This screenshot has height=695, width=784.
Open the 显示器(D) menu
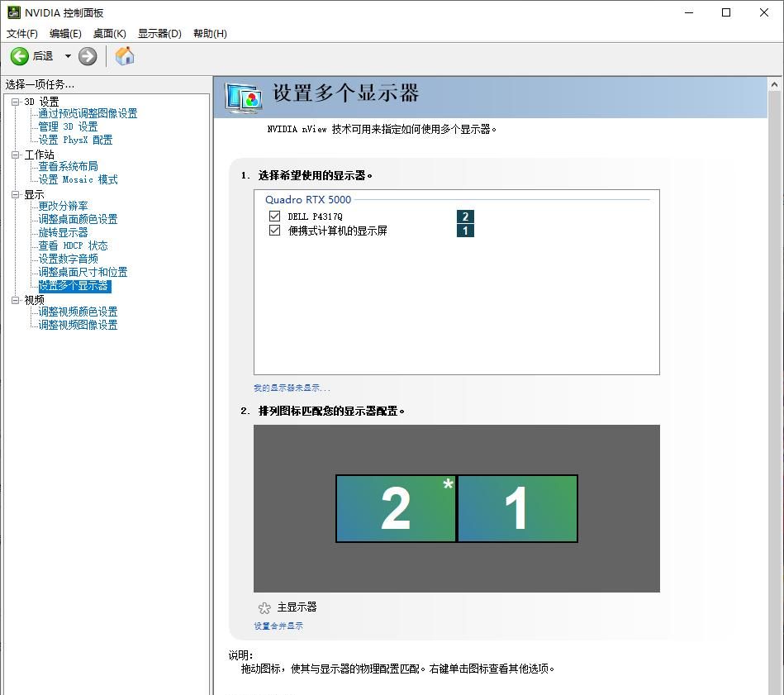(159, 34)
